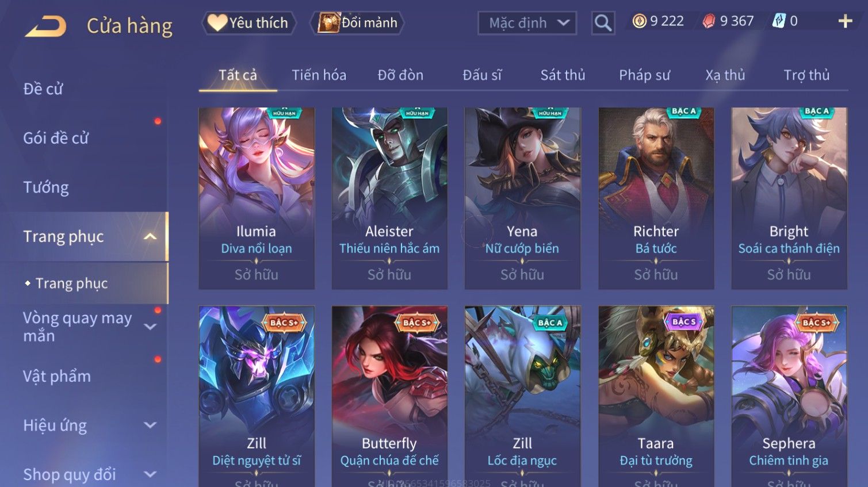
Task: Click the chest icon in Đổi mảnh
Action: [328, 23]
